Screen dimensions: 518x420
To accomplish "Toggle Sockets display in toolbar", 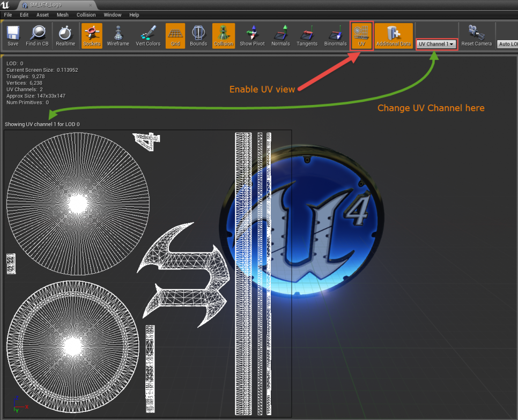I will point(92,36).
